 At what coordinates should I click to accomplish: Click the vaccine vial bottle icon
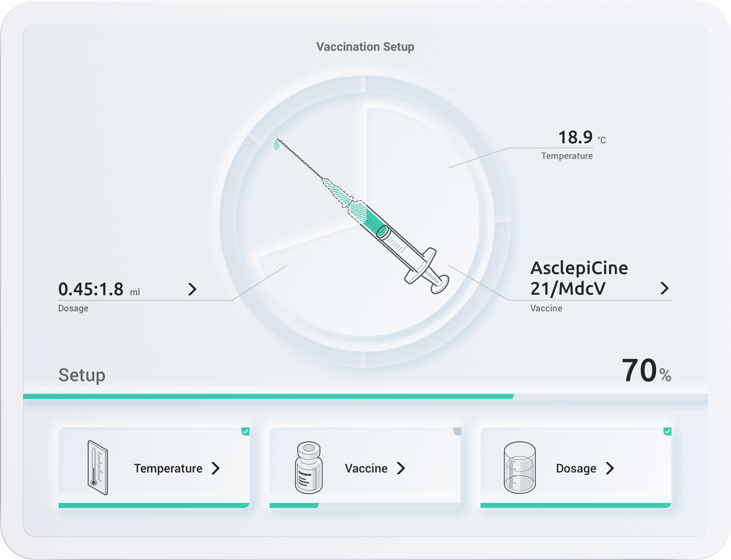[309, 467]
